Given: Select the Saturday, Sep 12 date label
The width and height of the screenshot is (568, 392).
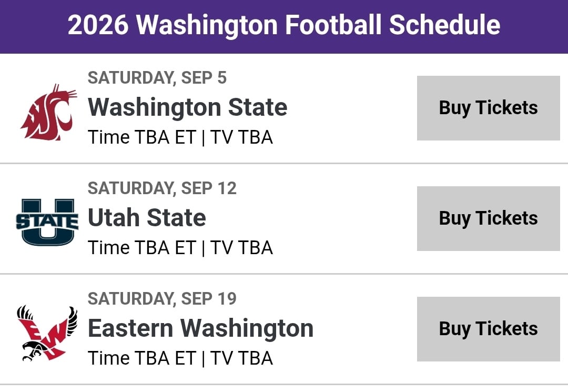Looking at the screenshot, I should click(x=162, y=188).
